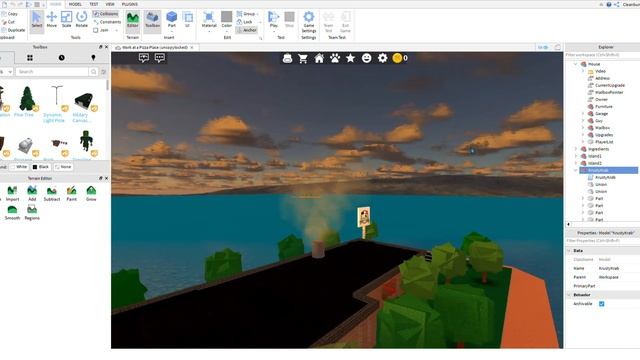Click the coin counter icon
This screenshot has height=360, width=640.
[x=397, y=58]
